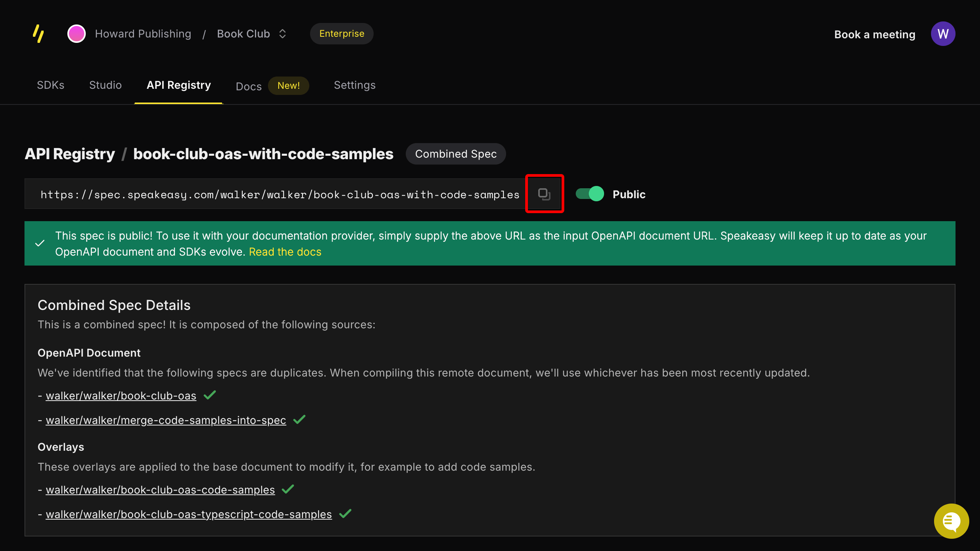Open walker/walker/book-club-oas-code-samples overlay
The width and height of the screenshot is (980, 551).
(x=160, y=490)
